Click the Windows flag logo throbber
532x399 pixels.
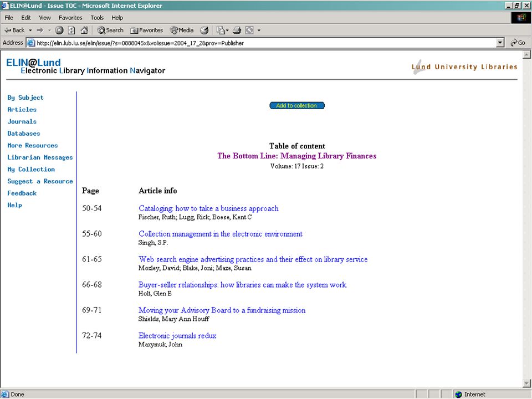coord(521,18)
